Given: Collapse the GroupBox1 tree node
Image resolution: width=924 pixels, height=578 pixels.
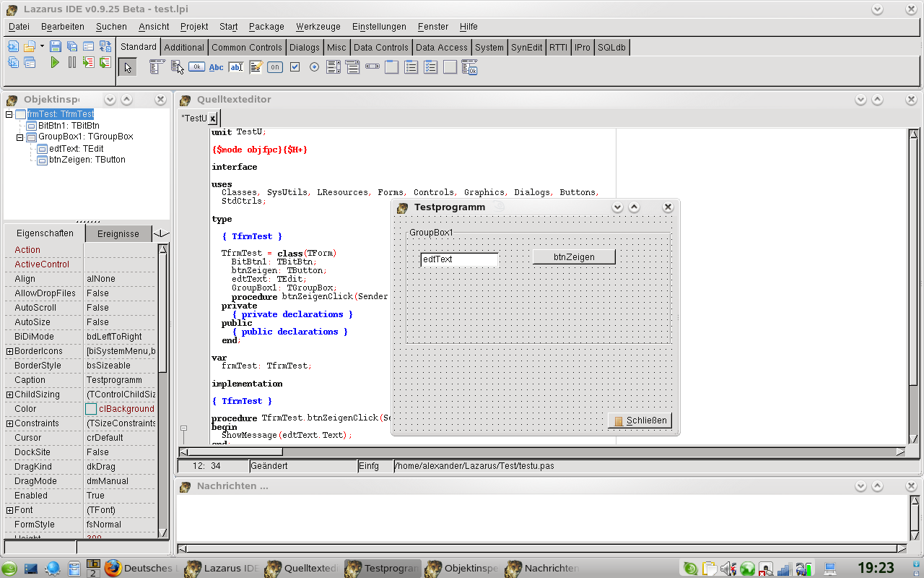Looking at the screenshot, I should [20, 137].
